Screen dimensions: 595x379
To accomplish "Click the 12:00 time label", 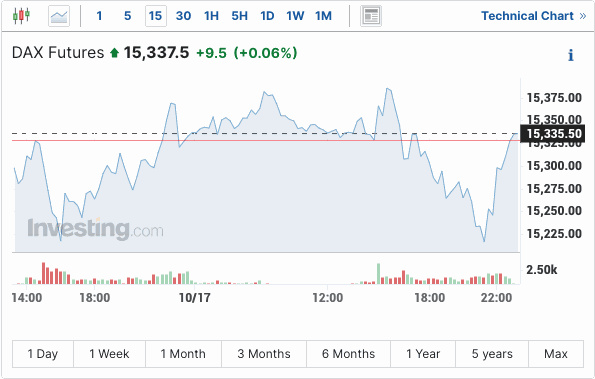I will pyautogui.click(x=327, y=297).
